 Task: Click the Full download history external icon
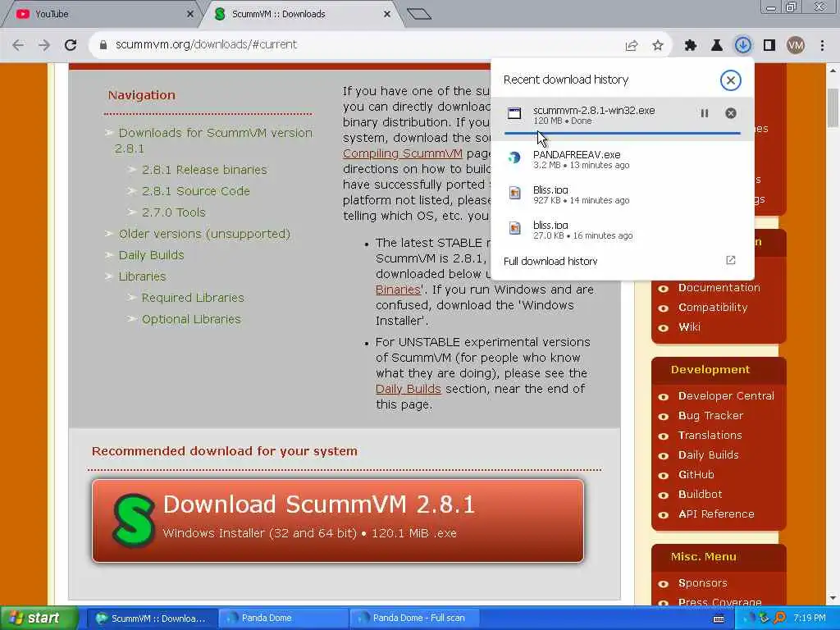[x=731, y=260]
